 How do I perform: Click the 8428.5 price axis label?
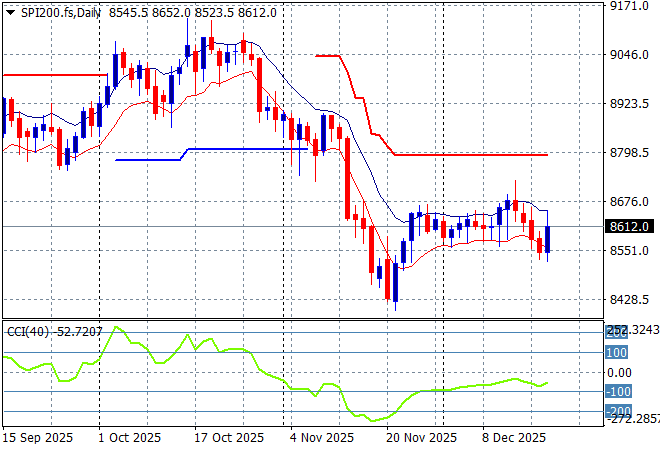630,300
